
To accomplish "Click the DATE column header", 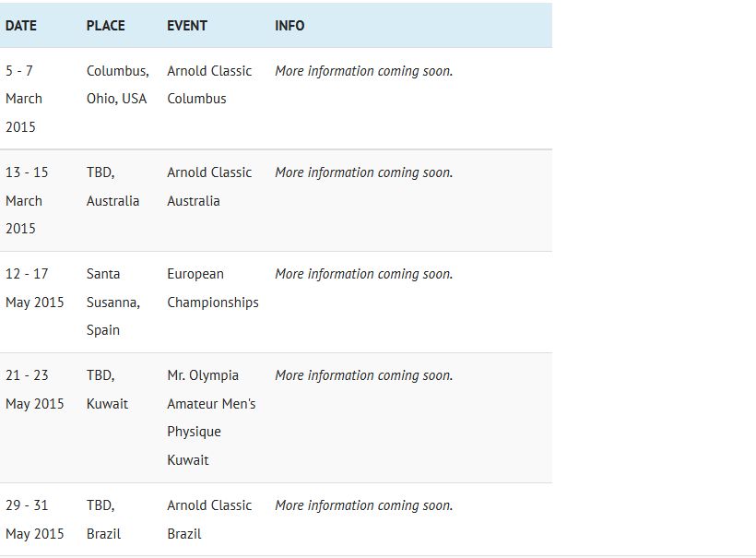I will pos(21,26).
